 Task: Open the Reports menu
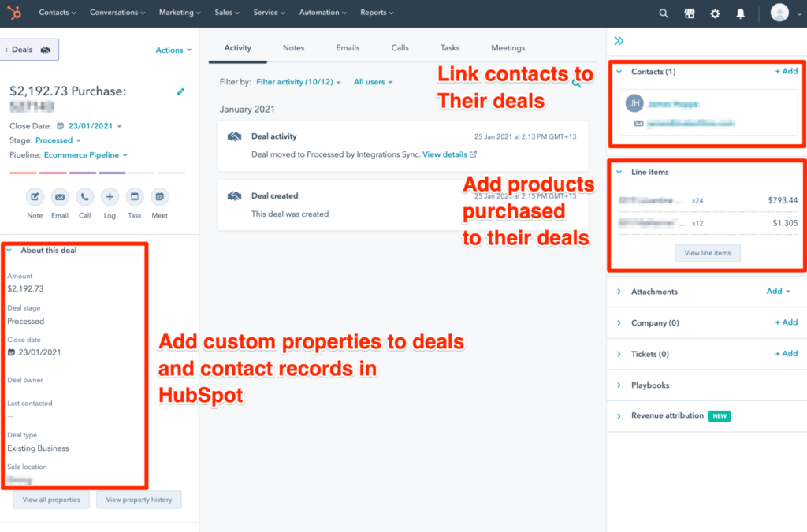(x=377, y=13)
